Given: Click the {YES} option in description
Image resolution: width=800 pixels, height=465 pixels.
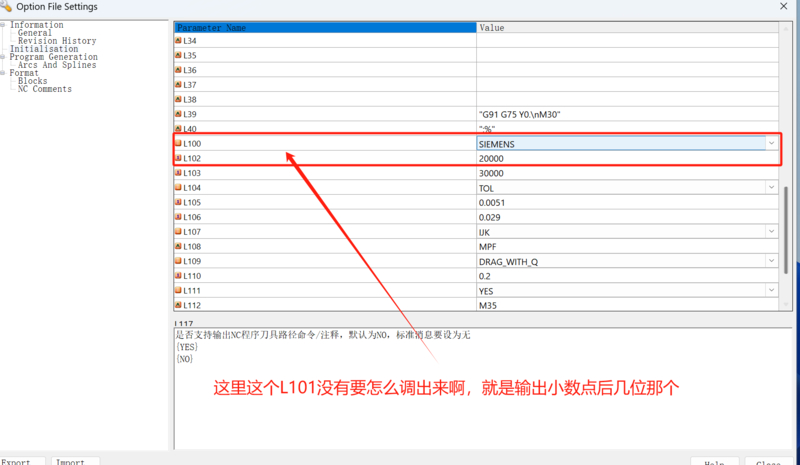Looking at the screenshot, I should pyautogui.click(x=187, y=347).
